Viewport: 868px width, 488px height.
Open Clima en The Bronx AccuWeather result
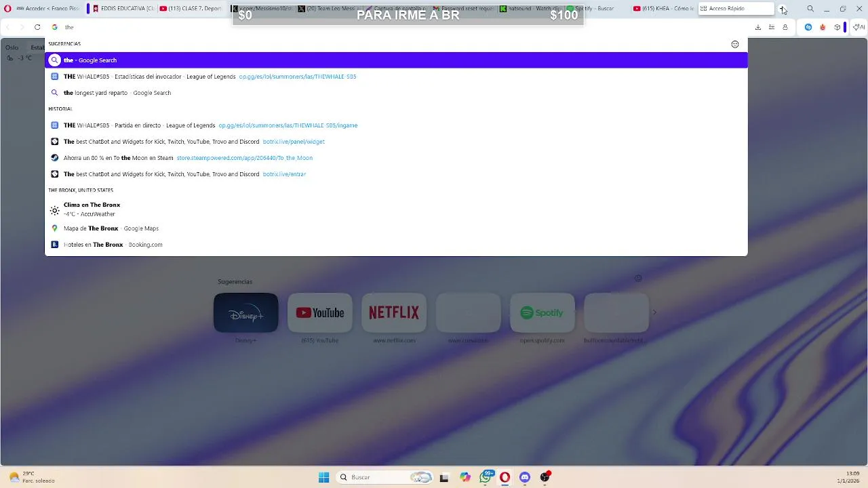coord(396,209)
